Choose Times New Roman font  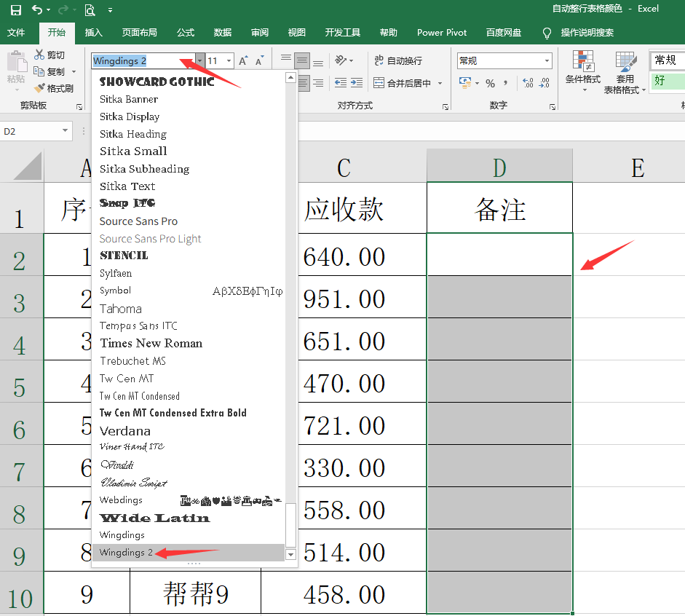[x=189, y=344]
